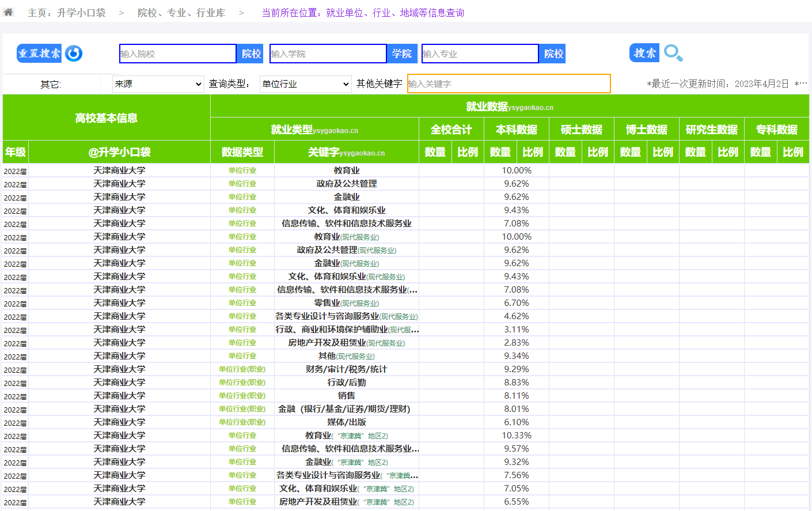Focus the 输入院校 text field
Image resolution: width=812 pixels, height=511 pixels.
[x=177, y=54]
